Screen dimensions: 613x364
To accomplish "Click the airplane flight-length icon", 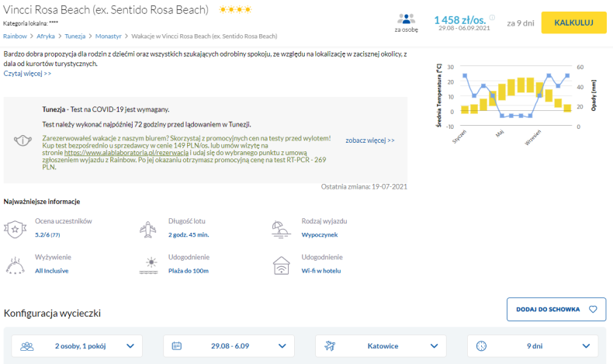I will pos(147,229).
